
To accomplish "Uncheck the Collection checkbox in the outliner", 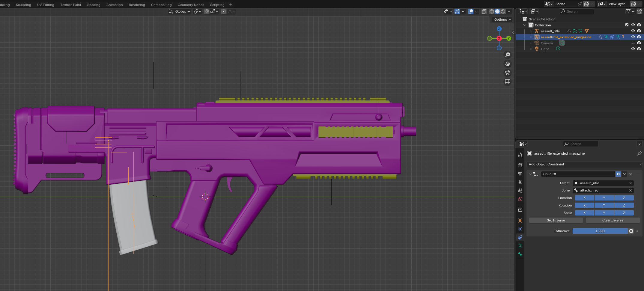I will tap(627, 25).
